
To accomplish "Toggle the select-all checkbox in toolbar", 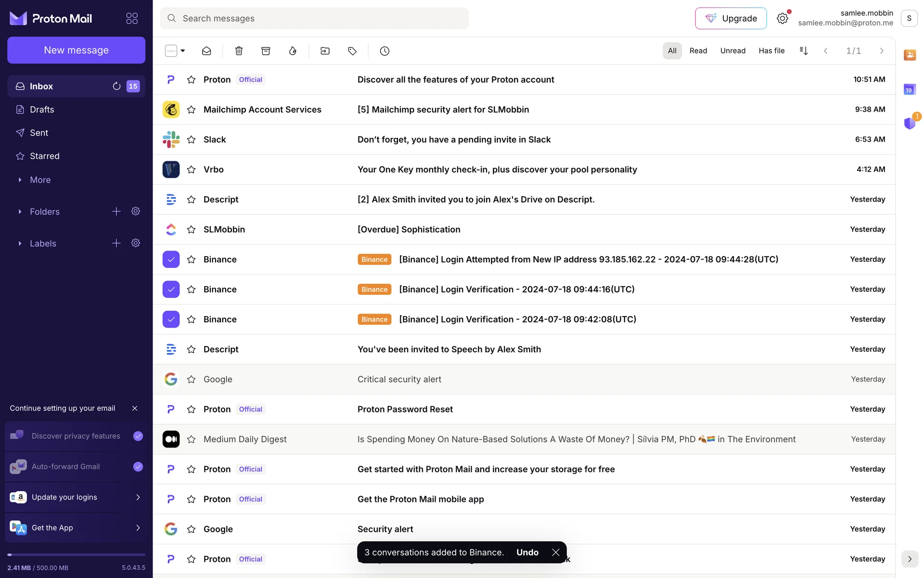I will pos(171,51).
